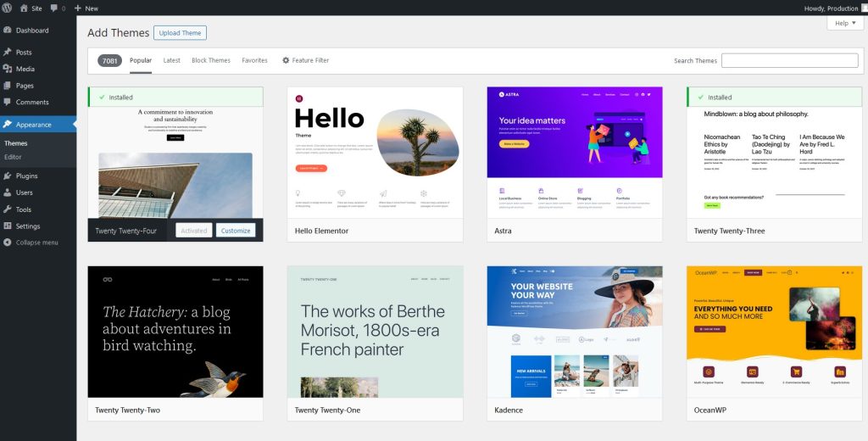The height and width of the screenshot is (441, 868).
Task: Click the Twenty Twenty-Two name label
Action: point(128,410)
